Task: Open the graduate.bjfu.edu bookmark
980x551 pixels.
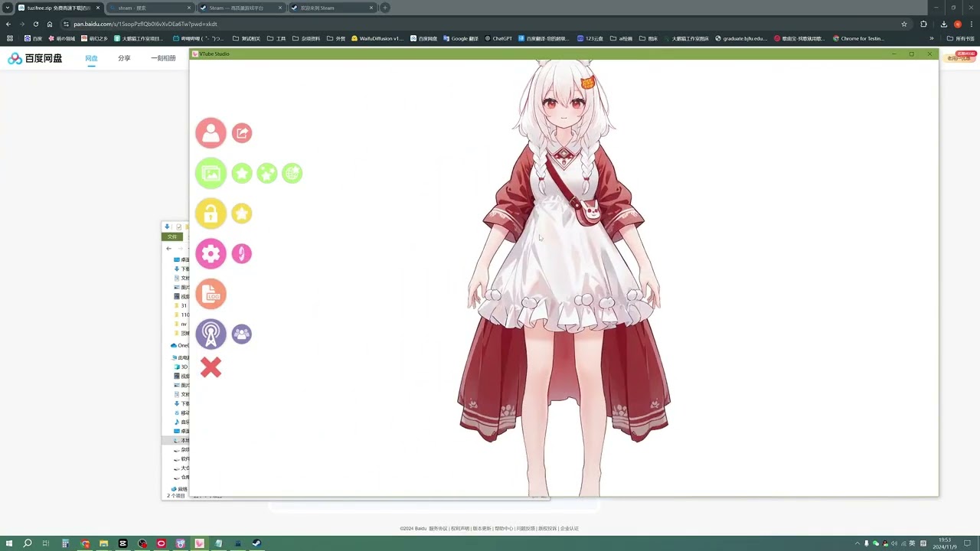Action: point(740,38)
